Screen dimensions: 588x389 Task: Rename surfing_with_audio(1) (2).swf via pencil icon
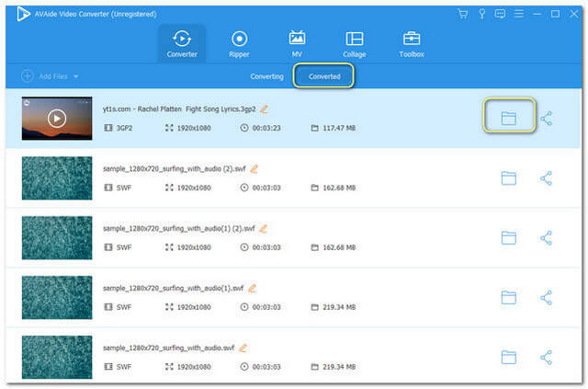[x=264, y=228]
